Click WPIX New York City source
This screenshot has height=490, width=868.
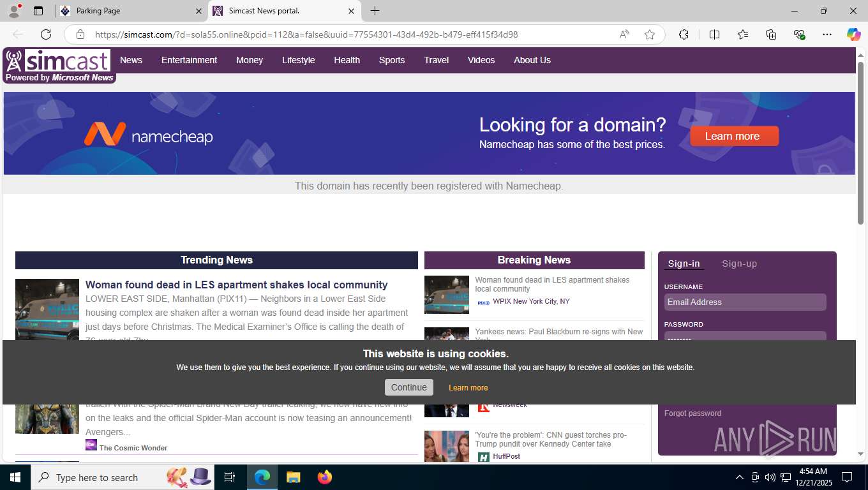[531, 301]
